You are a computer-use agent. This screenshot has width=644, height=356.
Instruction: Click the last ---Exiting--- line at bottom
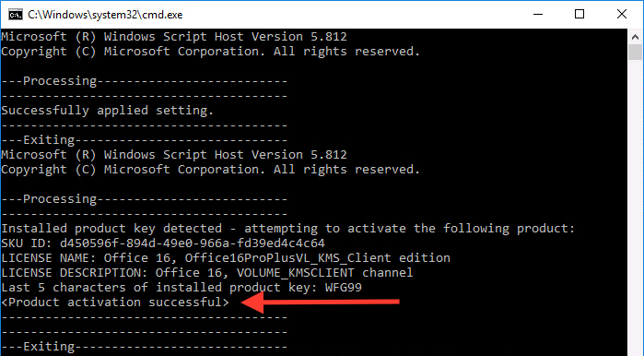pyautogui.click(x=144, y=347)
